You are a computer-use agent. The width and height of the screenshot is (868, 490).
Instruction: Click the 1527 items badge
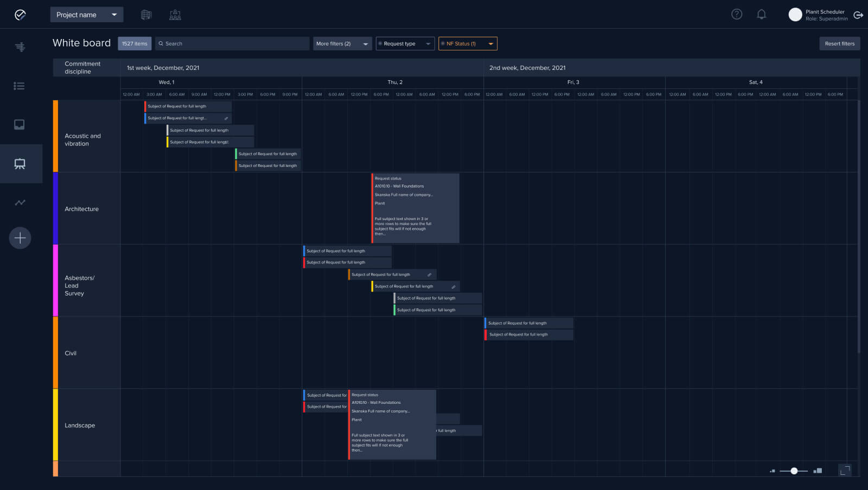coord(135,44)
